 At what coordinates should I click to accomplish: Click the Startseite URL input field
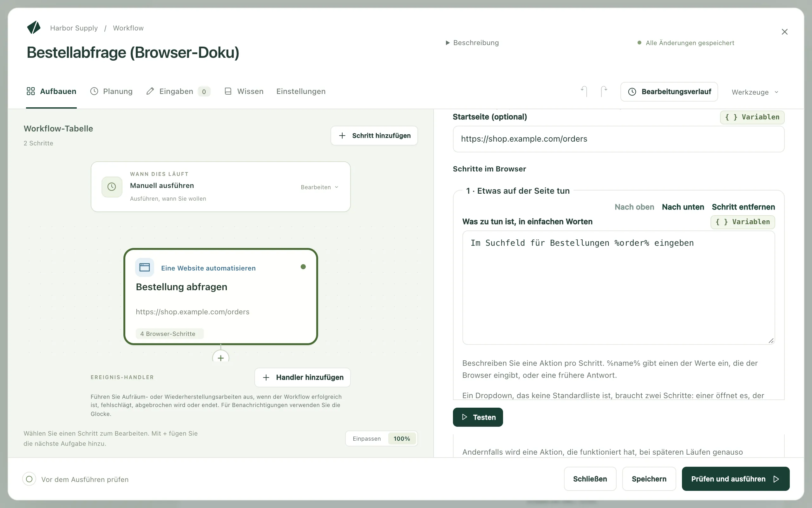pyautogui.click(x=619, y=139)
